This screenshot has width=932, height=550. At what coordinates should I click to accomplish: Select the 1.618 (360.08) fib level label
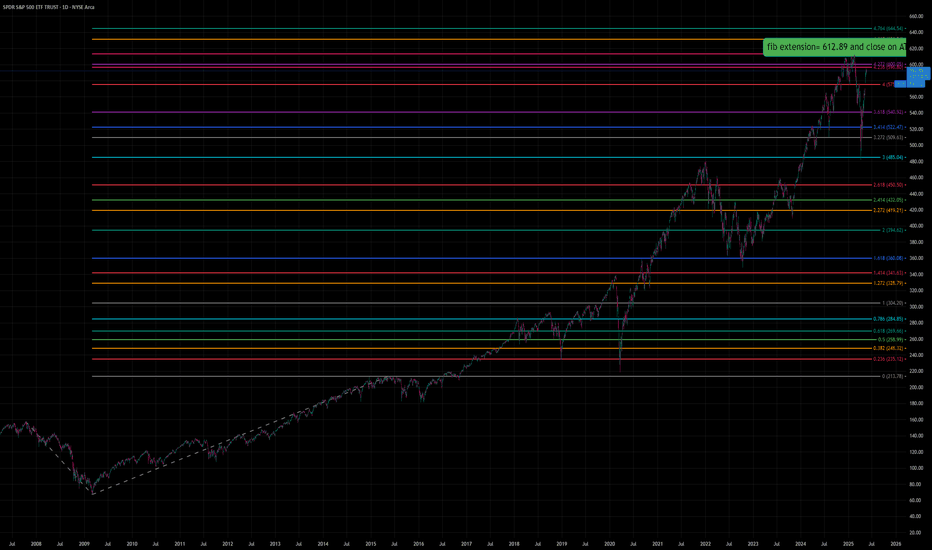(x=889, y=258)
